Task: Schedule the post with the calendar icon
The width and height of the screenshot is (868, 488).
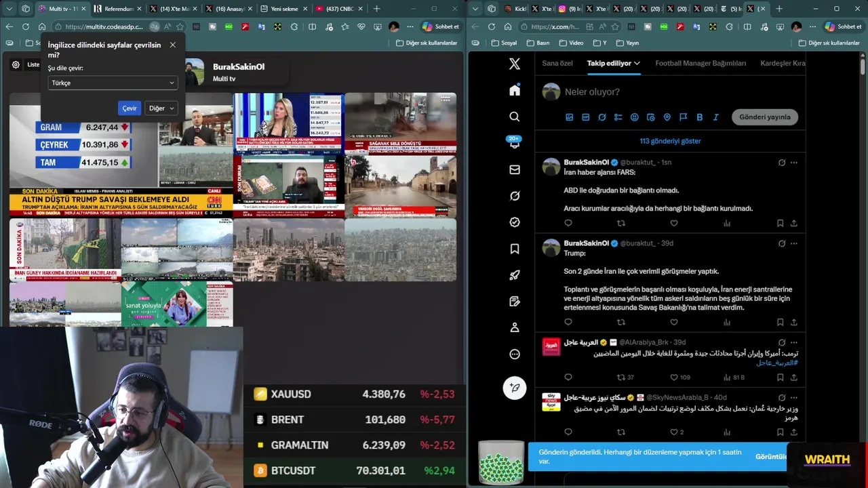Action: click(650, 117)
